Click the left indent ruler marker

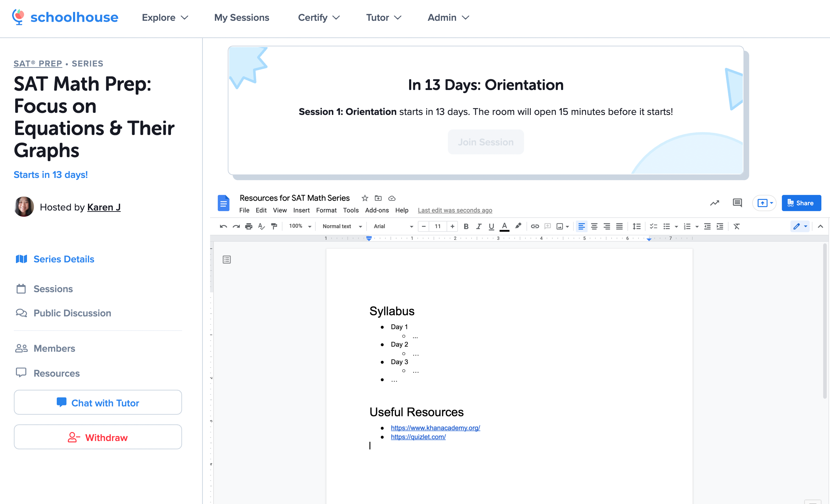pyautogui.click(x=369, y=238)
